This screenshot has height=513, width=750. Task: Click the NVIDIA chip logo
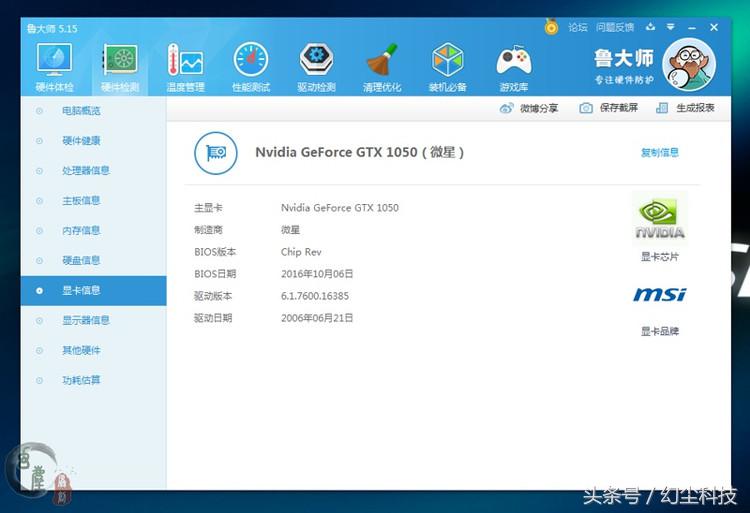point(660,219)
